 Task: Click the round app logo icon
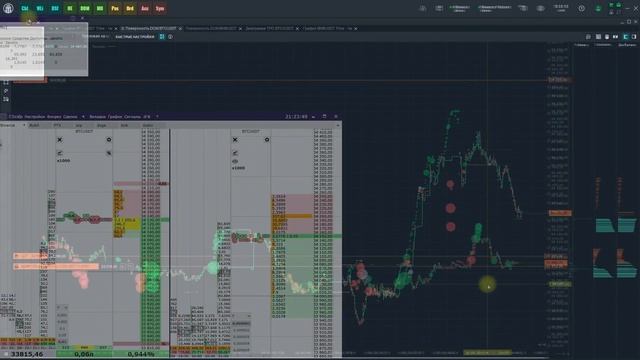pos(8,8)
